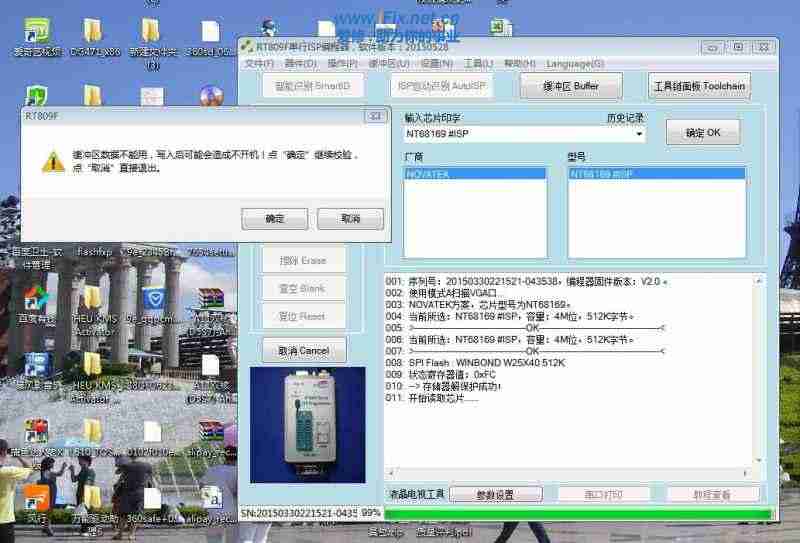Open the Language(G) menu
The width and height of the screenshot is (800, 543).
coord(575,64)
